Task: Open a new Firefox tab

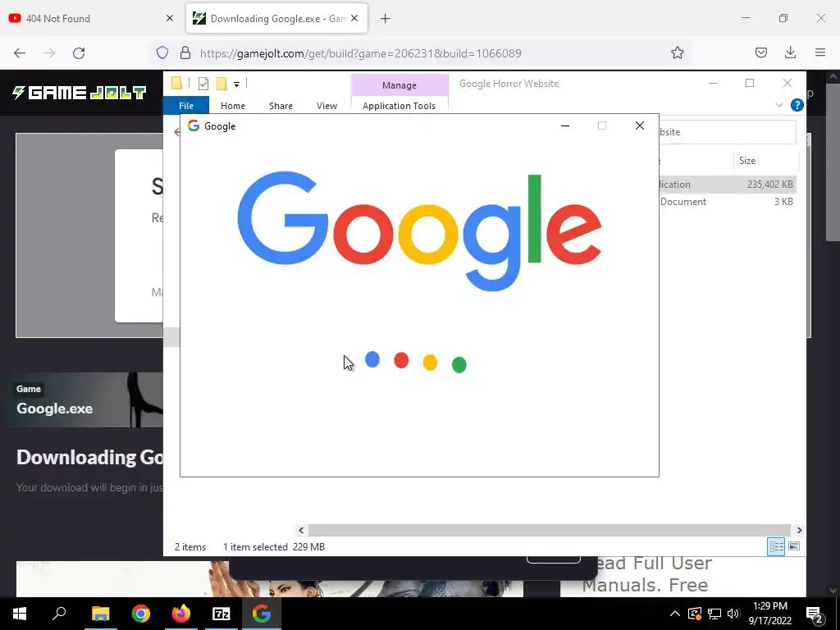Action: [x=385, y=19]
